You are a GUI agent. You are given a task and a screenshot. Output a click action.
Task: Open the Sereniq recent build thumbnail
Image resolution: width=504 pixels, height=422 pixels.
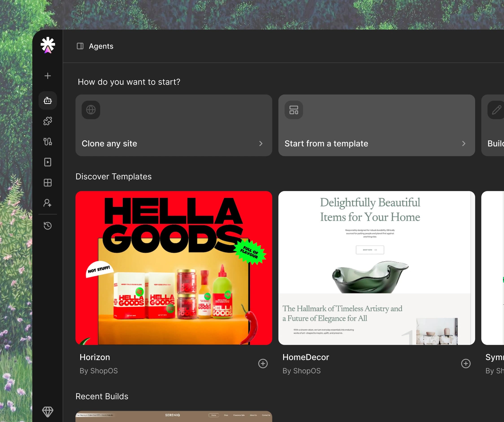pos(174,416)
